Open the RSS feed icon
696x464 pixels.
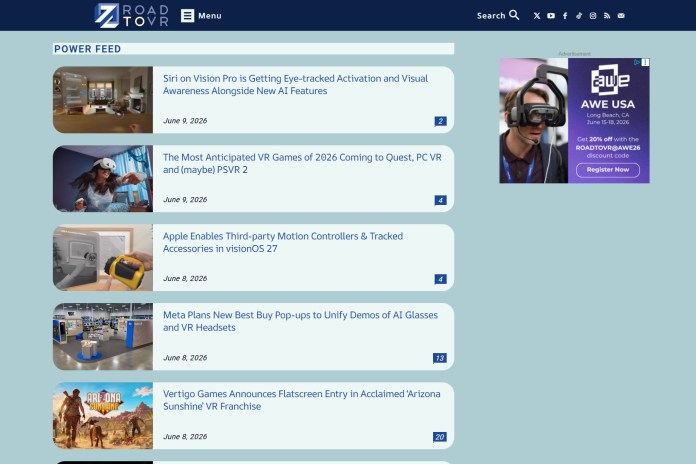(607, 16)
